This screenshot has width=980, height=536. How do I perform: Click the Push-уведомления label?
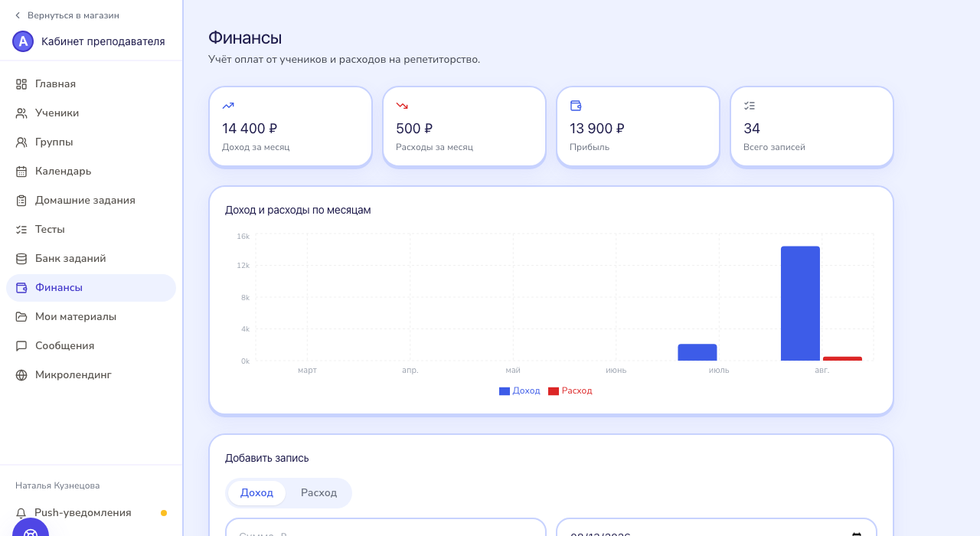[83, 513]
